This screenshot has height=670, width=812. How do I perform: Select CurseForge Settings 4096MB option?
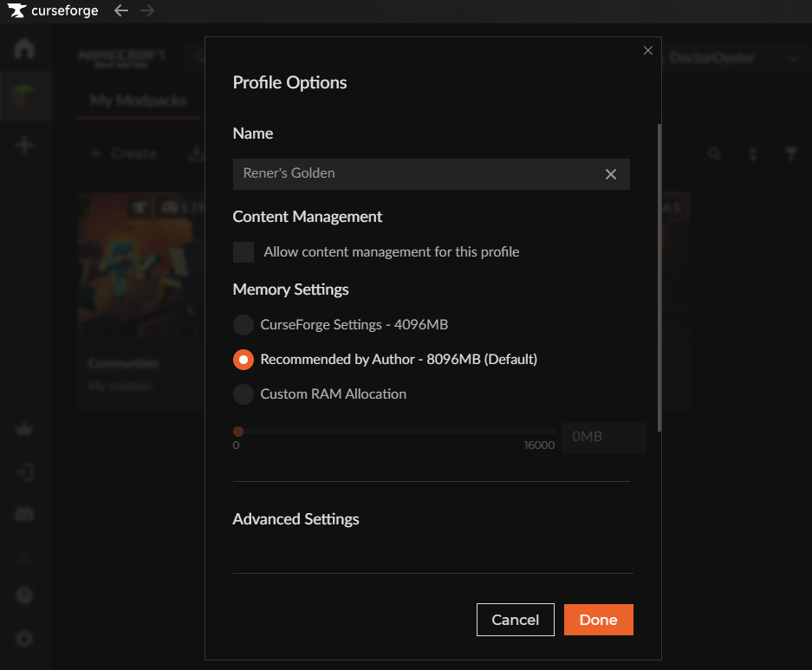244,325
